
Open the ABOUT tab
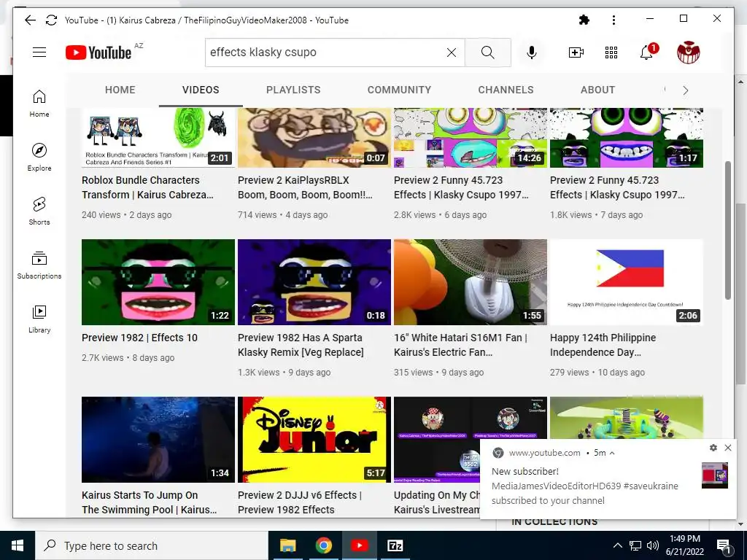(598, 90)
